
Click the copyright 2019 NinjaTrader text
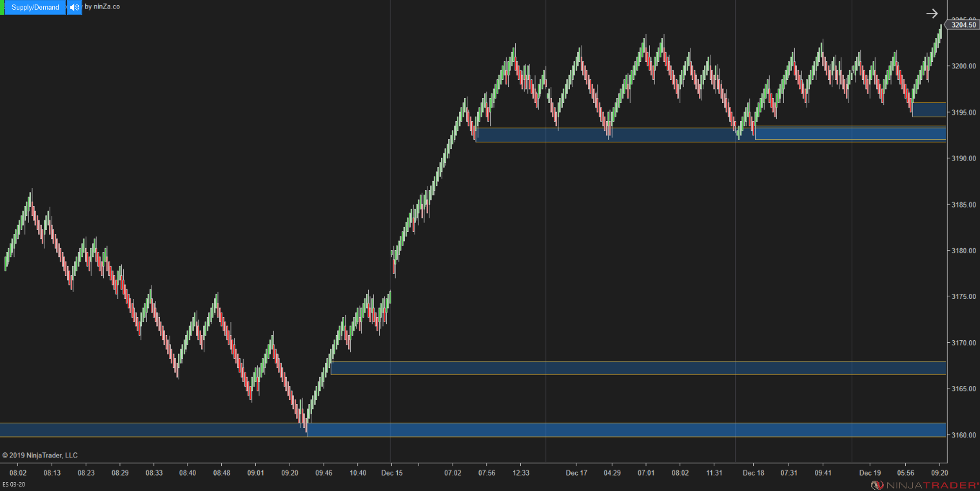pyautogui.click(x=40, y=455)
